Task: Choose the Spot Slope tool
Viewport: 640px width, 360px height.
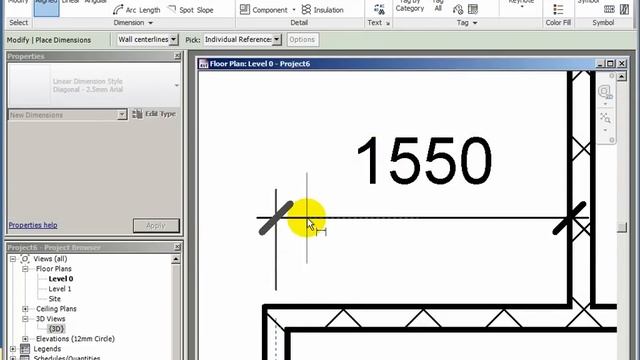Action: coord(191,9)
